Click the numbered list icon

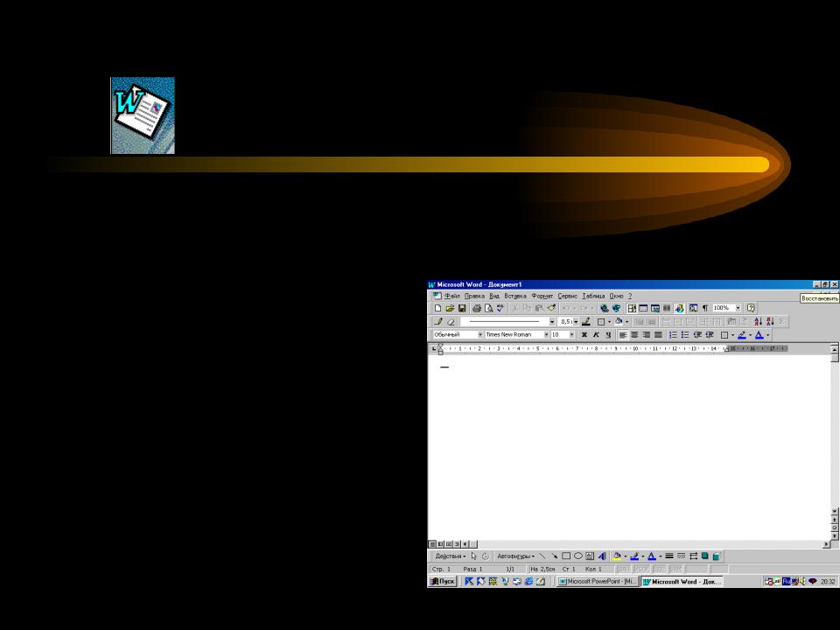click(674, 335)
